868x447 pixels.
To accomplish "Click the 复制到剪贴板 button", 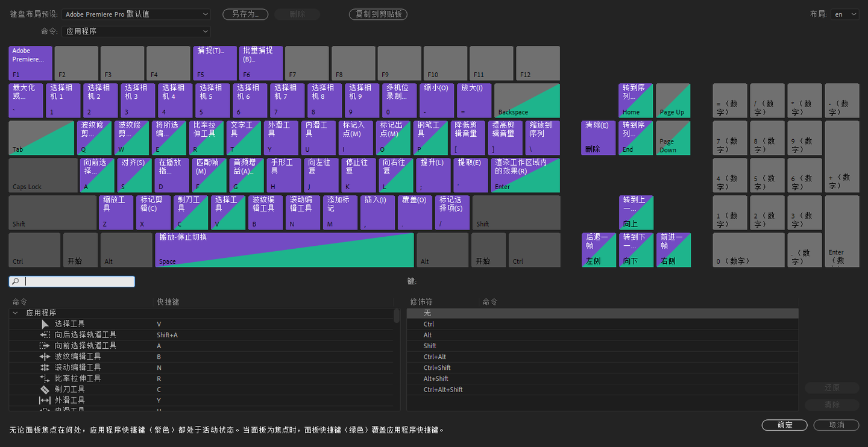I will (378, 14).
